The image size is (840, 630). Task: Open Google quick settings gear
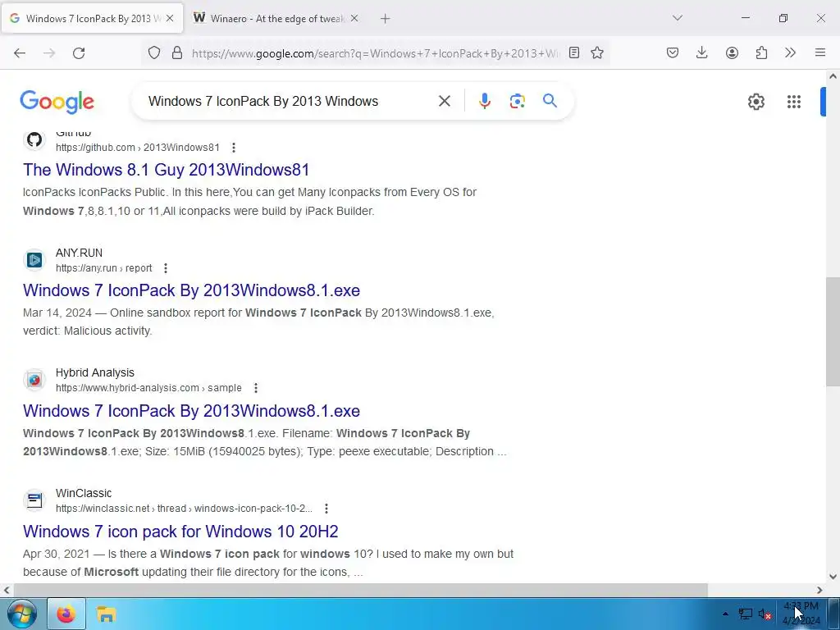(x=756, y=102)
